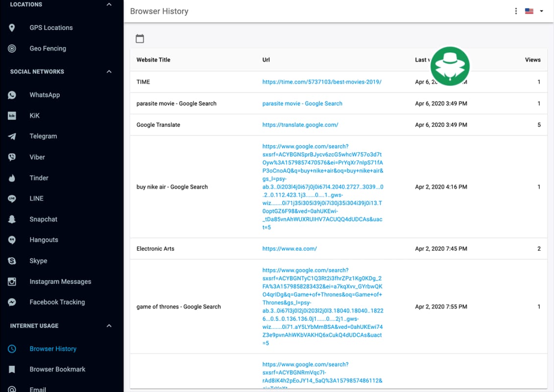Open the language selector with the US flag

[x=529, y=10]
